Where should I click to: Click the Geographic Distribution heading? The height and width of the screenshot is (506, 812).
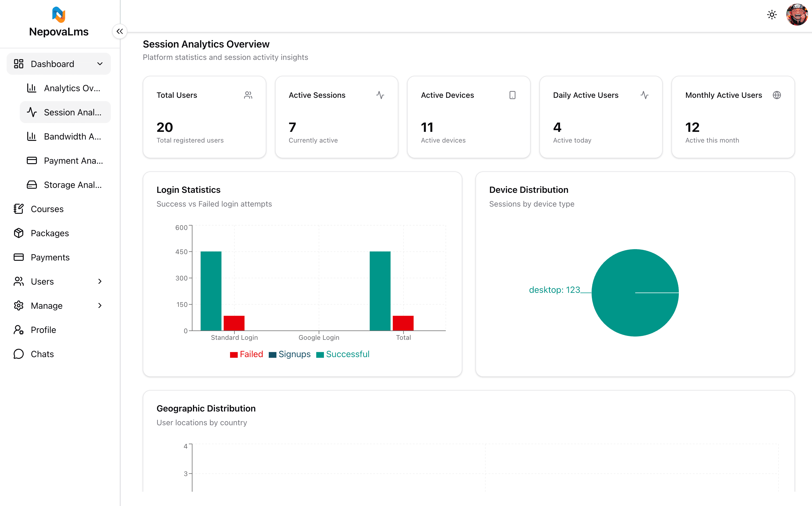point(206,408)
